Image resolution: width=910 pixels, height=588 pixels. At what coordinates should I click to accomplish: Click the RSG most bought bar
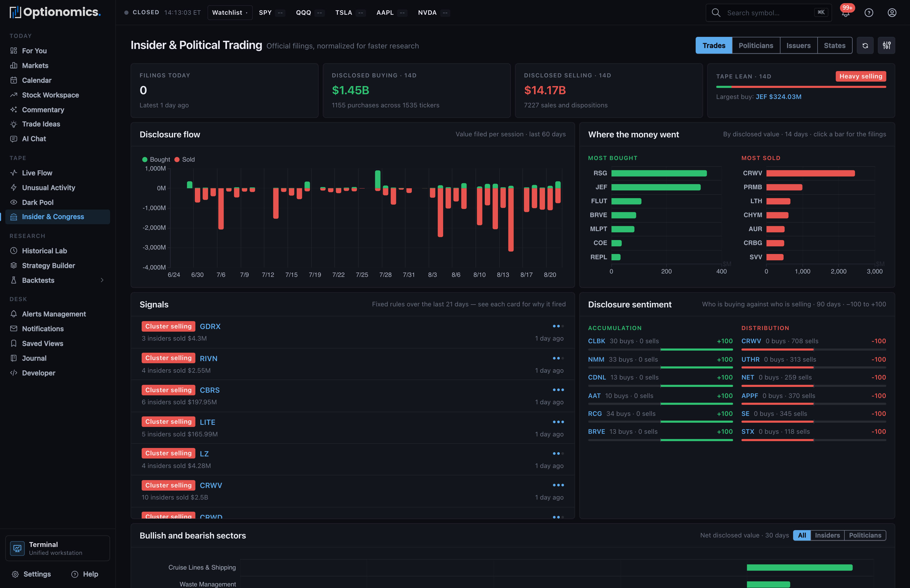point(659,173)
